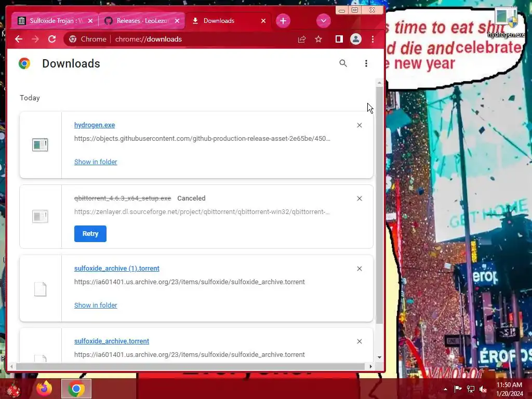This screenshot has width=532, height=399.
Task: Open sulfoxide_archive (1).torrent link
Action: click(117, 269)
